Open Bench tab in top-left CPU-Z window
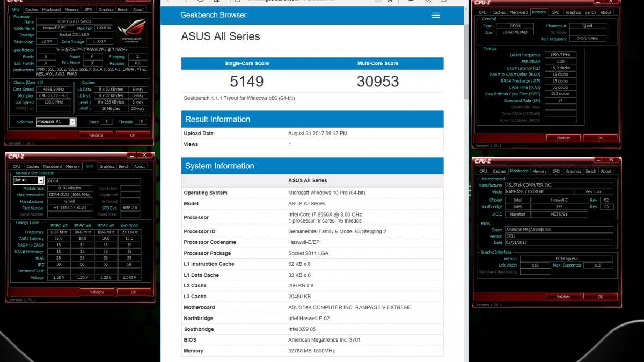This screenshot has width=644, height=362. click(x=123, y=9)
